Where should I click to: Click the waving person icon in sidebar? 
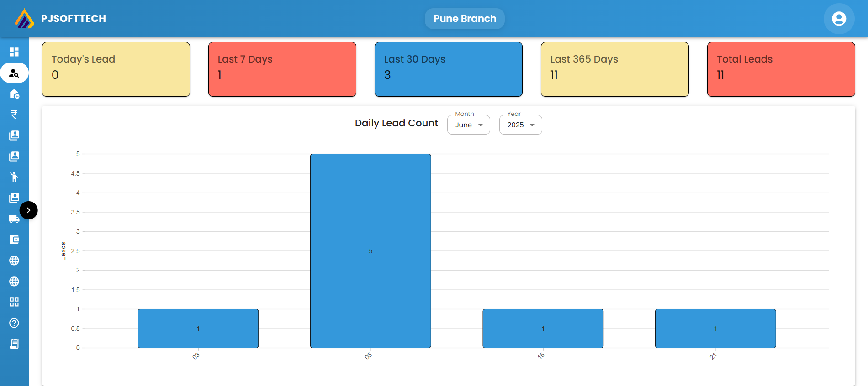pyautogui.click(x=14, y=177)
